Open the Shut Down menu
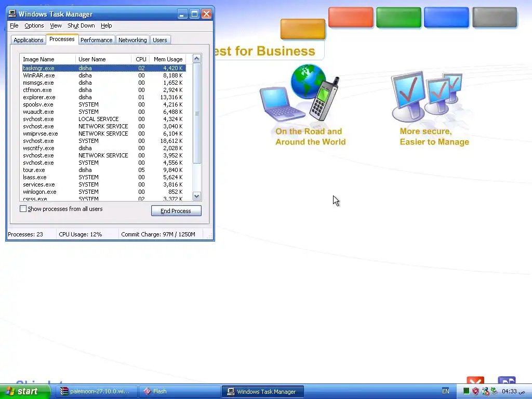Image resolution: width=532 pixels, height=399 pixels. click(x=81, y=25)
